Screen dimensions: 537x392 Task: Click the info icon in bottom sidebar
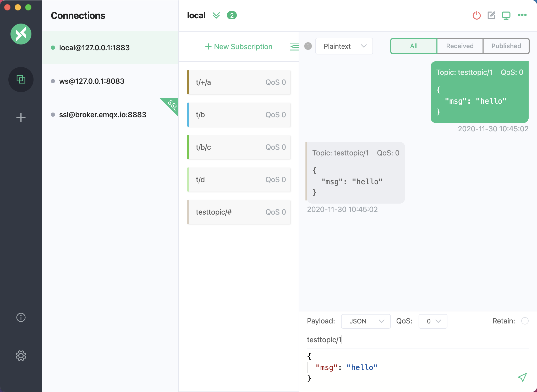click(x=21, y=317)
